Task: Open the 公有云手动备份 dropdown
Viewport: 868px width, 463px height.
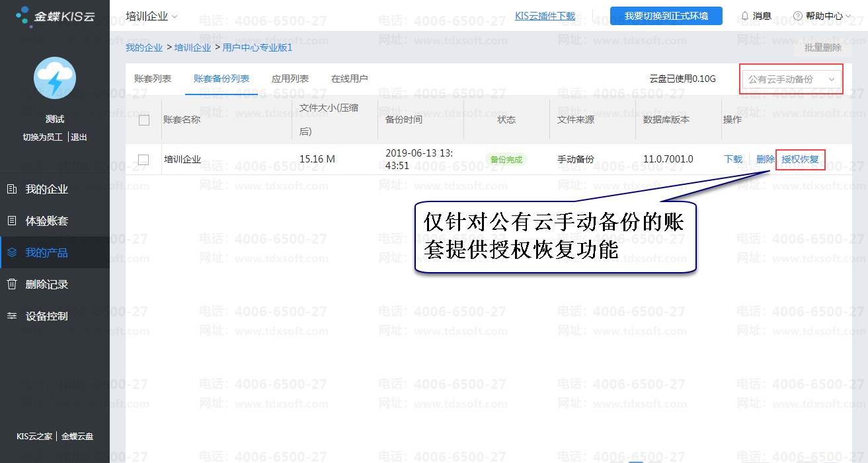Action: (x=791, y=79)
